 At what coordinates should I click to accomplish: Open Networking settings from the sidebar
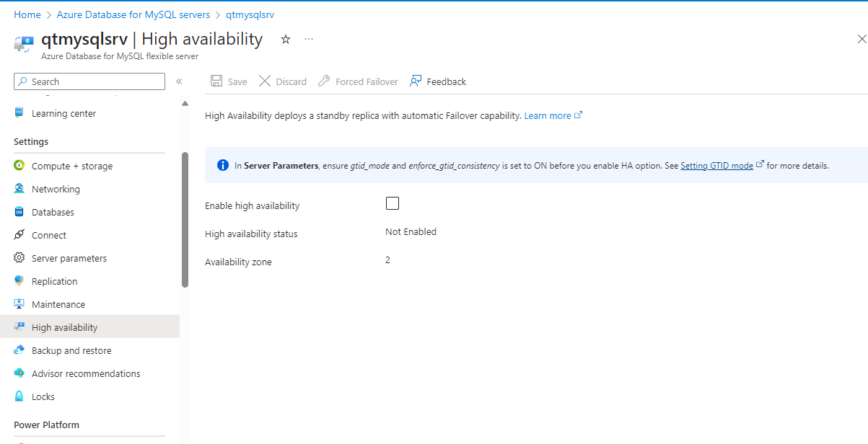pos(55,188)
